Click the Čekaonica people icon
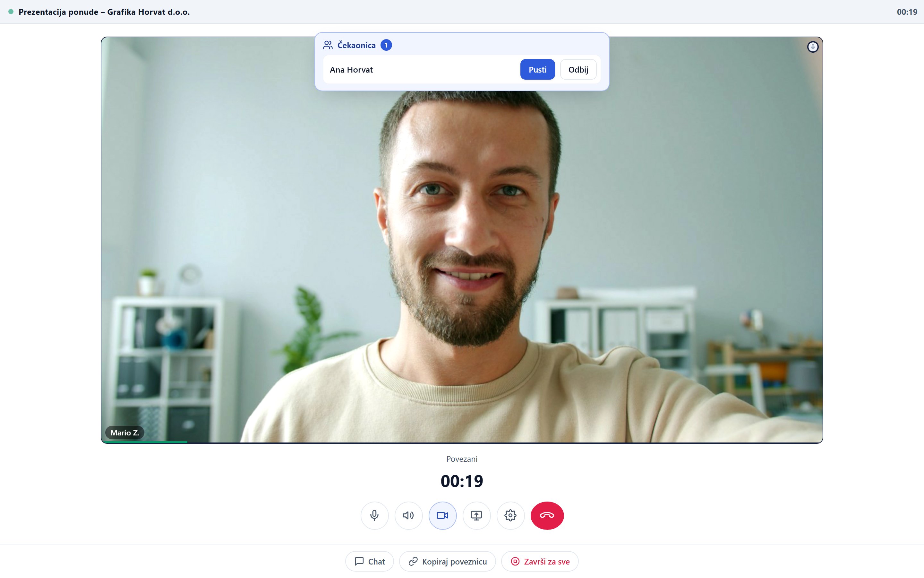This screenshot has width=924, height=578. point(328,45)
